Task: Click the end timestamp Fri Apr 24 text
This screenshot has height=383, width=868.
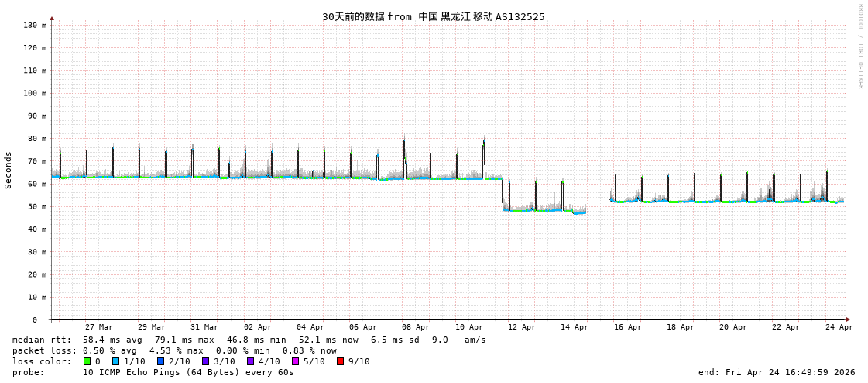Action: (777, 372)
